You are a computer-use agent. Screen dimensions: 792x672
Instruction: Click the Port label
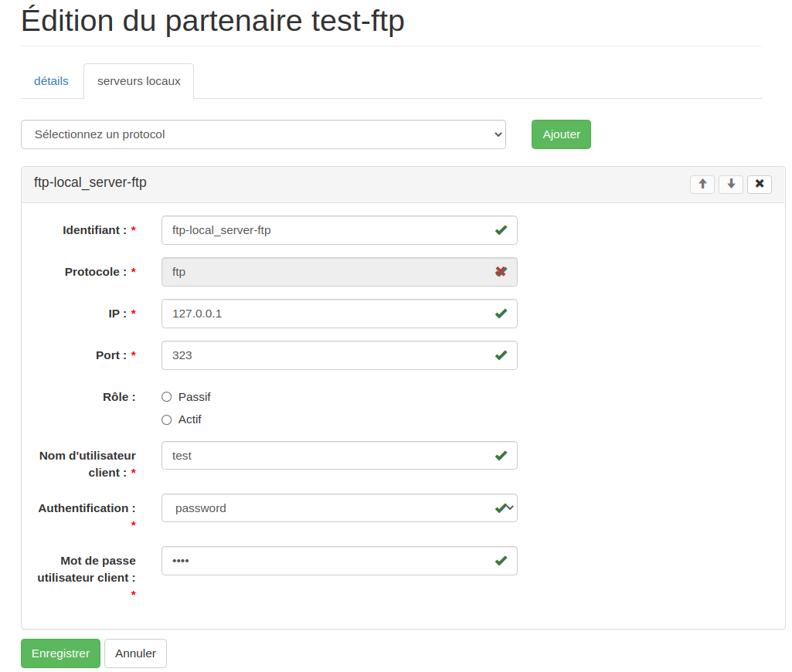(116, 355)
